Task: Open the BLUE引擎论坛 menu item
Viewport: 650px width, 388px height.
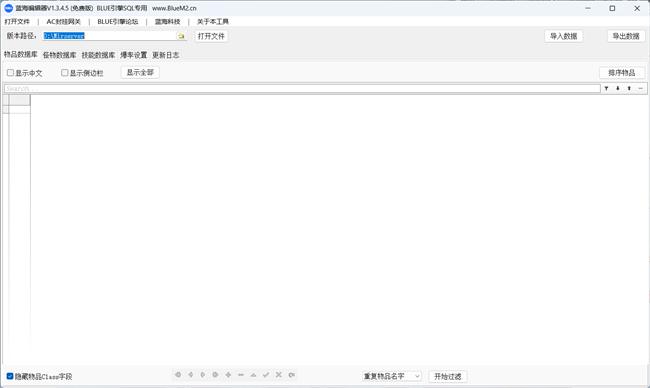Action: pos(118,22)
